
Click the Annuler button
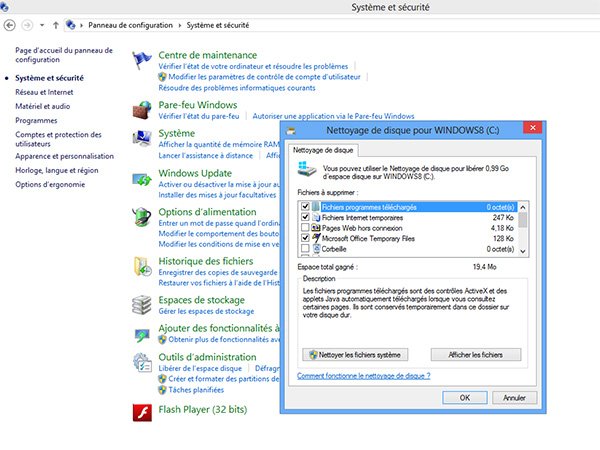(514, 398)
